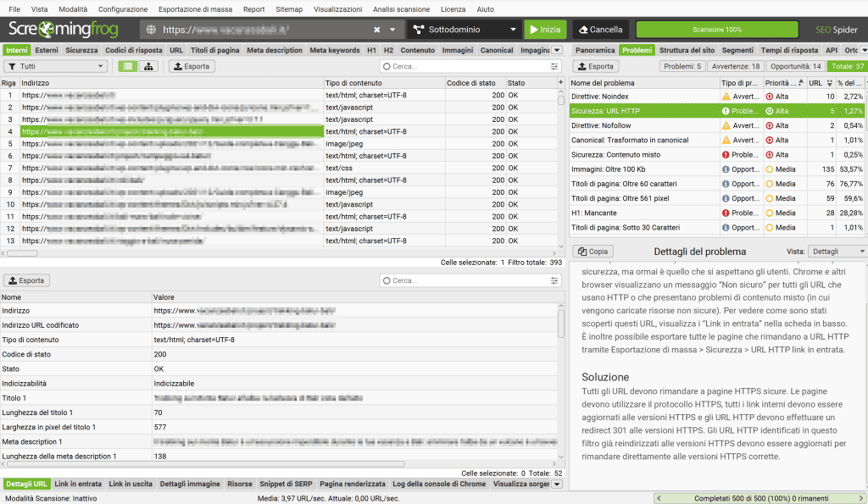Switch to list view in the crawl toolbar
Screen dimensions: 868x504
coord(128,66)
